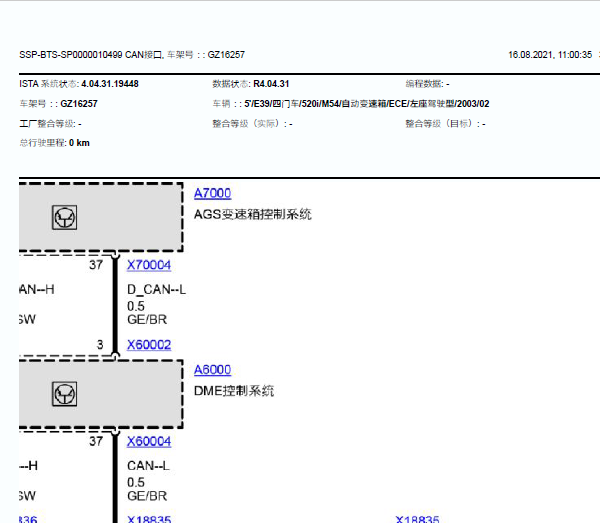Click the ISTA system status 4.04.31.19448

(x=110, y=84)
